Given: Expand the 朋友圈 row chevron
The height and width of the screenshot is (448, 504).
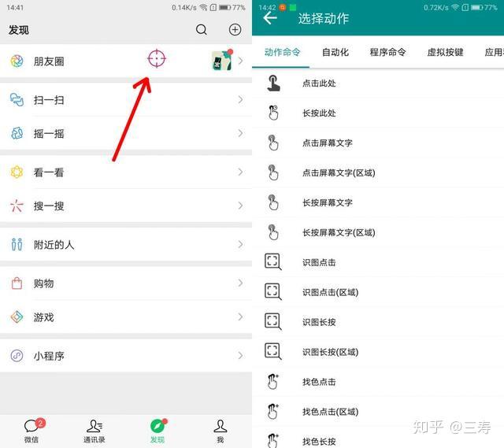Looking at the screenshot, I should tap(240, 61).
